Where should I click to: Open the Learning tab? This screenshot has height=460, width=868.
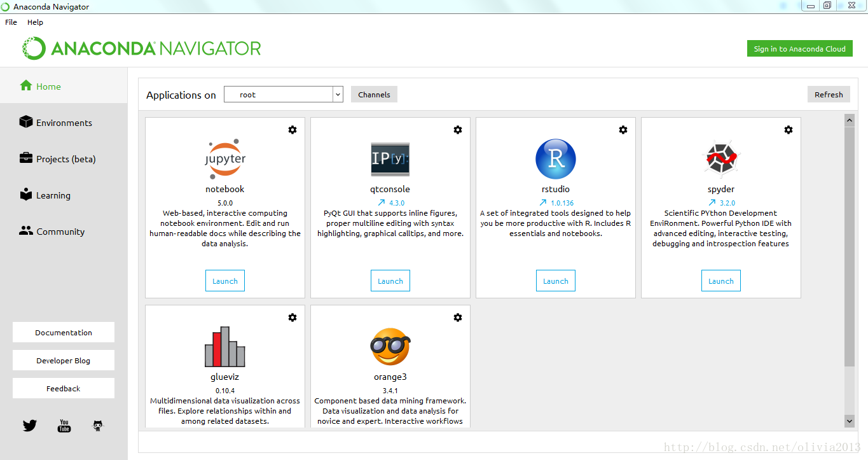[64, 195]
